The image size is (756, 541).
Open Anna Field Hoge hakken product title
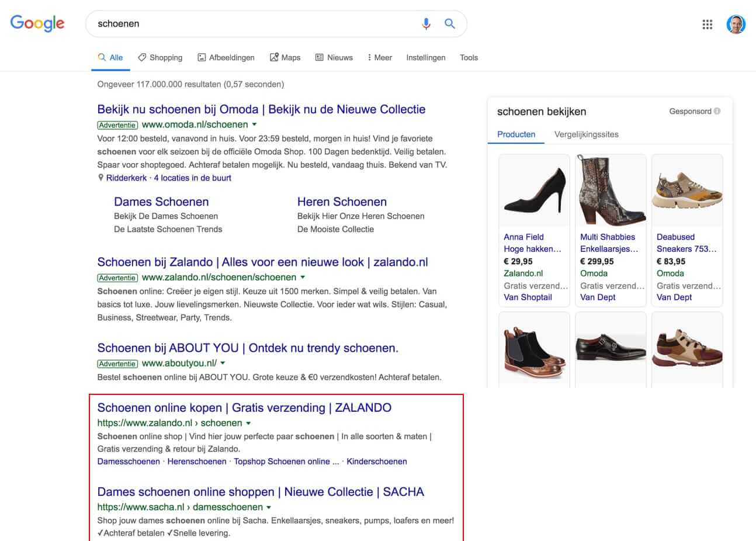click(x=532, y=242)
